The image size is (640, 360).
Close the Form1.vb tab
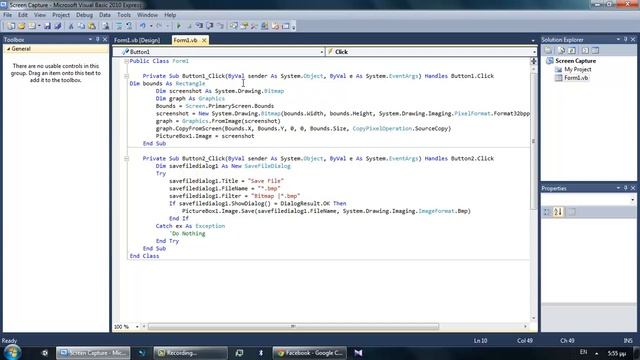(204, 40)
